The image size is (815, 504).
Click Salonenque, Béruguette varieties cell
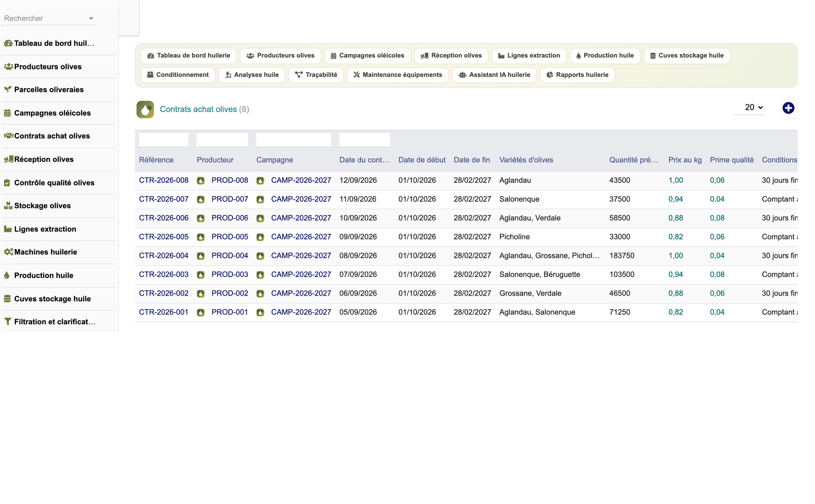click(539, 275)
